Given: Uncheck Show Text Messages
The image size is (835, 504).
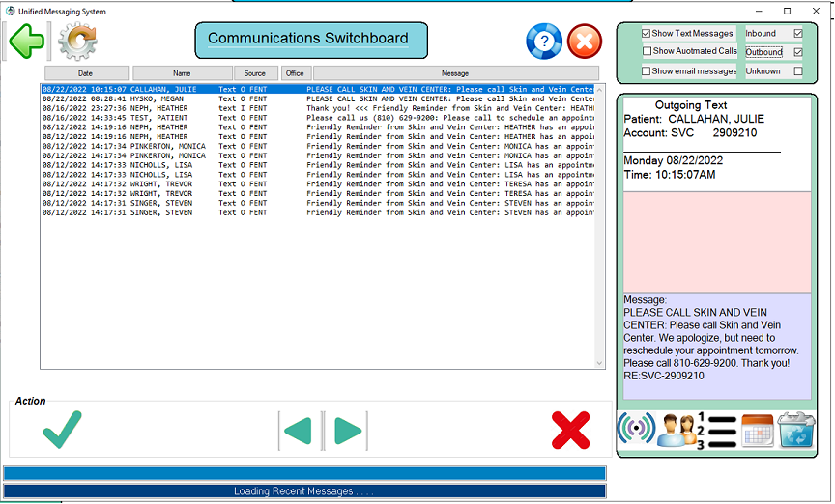Looking at the screenshot, I should point(647,33).
